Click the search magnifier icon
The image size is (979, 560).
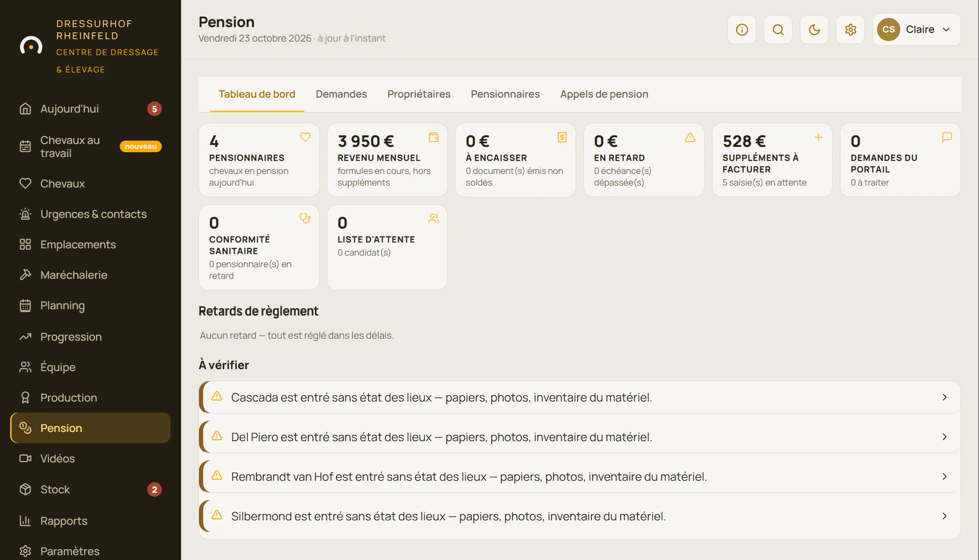(778, 29)
